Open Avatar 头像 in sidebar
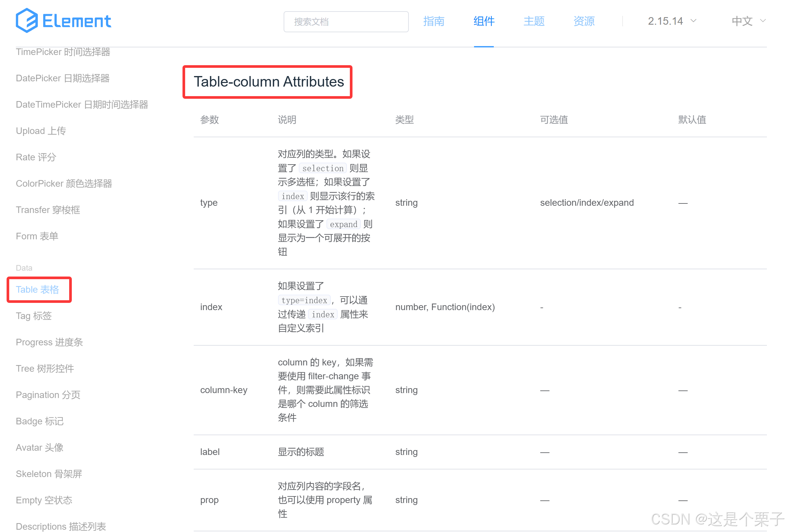Image resolution: width=786 pixels, height=532 pixels. tap(40, 448)
